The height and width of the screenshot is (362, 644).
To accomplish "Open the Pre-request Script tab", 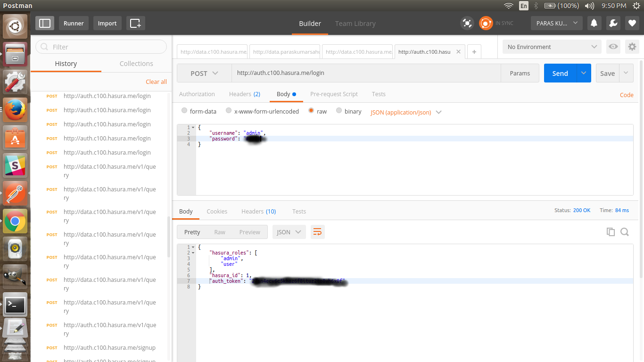I will coord(334,94).
